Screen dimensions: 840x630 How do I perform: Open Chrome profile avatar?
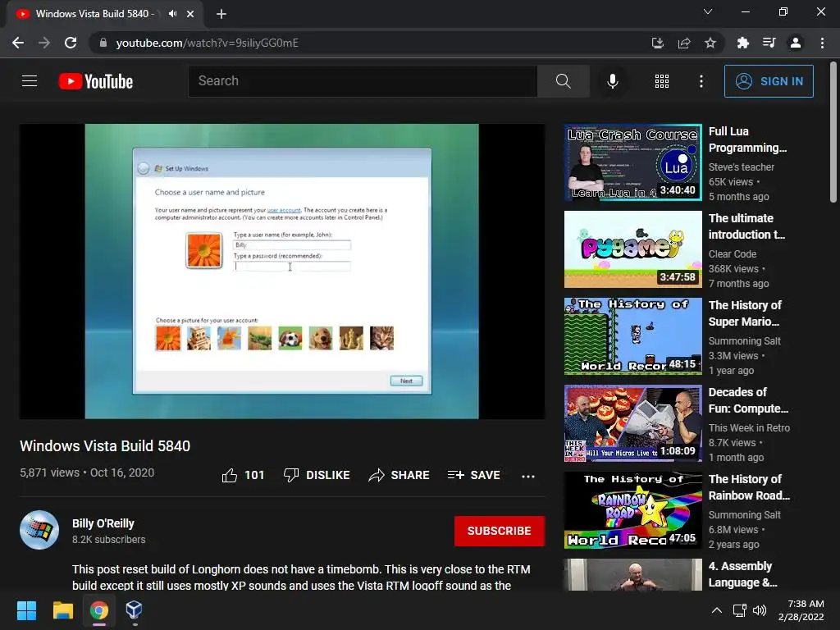[x=796, y=43]
